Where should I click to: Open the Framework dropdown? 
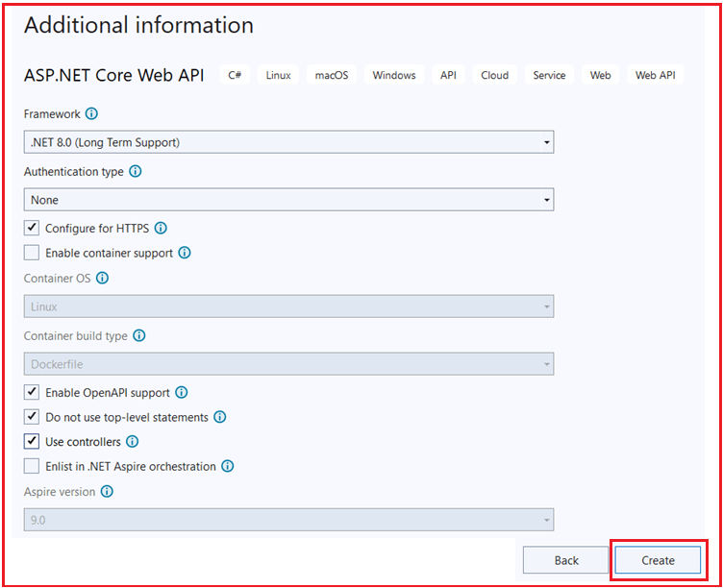288,142
